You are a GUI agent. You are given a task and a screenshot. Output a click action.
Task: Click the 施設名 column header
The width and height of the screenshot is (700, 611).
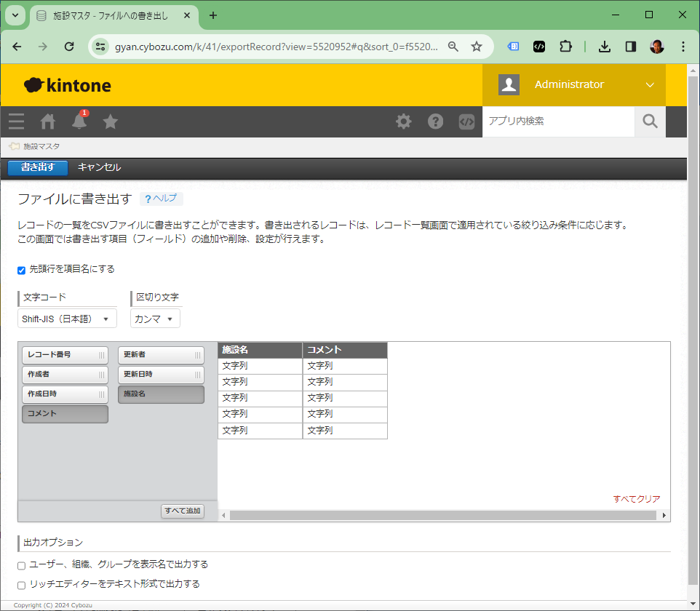260,350
